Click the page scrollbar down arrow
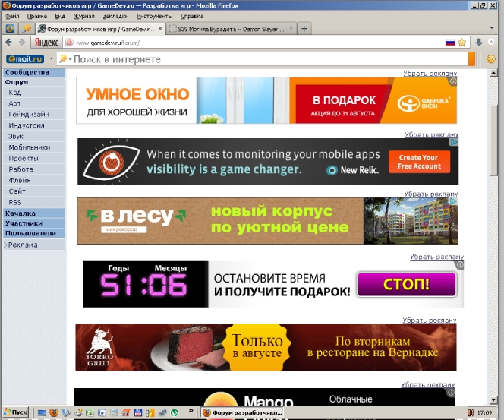504x420 pixels. point(494,400)
